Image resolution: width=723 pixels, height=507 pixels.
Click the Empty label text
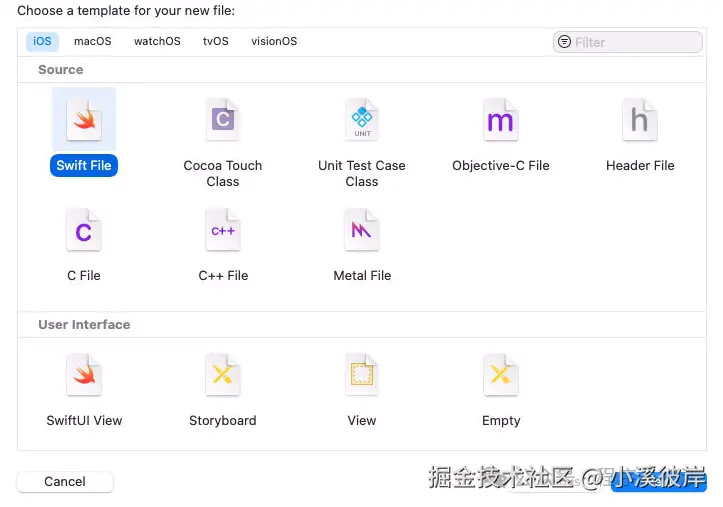click(x=501, y=421)
